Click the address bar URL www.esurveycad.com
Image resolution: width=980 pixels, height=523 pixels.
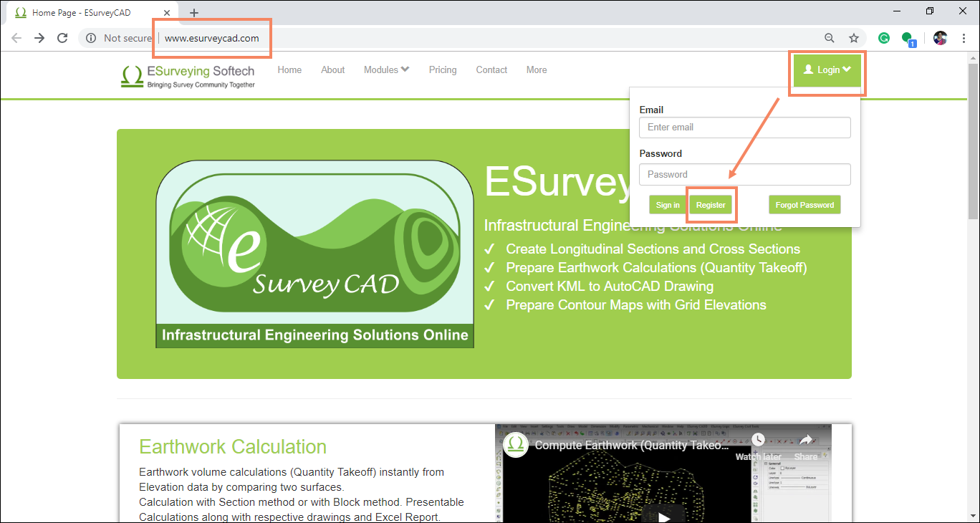pos(212,38)
